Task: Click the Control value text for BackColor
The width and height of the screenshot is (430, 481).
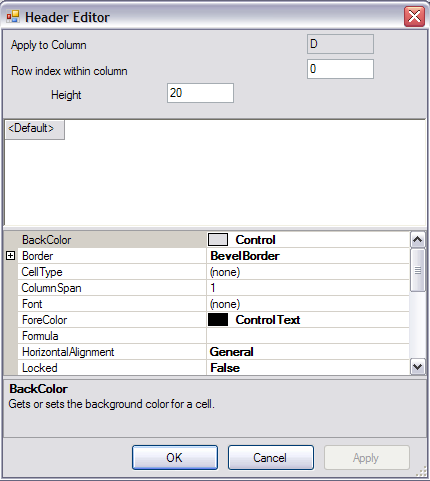Action: pyautogui.click(x=256, y=240)
